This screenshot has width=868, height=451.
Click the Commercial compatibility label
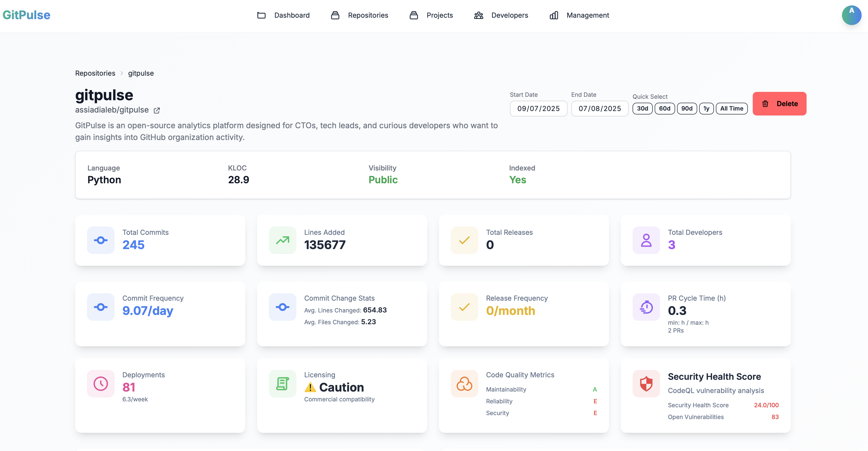[339, 399]
